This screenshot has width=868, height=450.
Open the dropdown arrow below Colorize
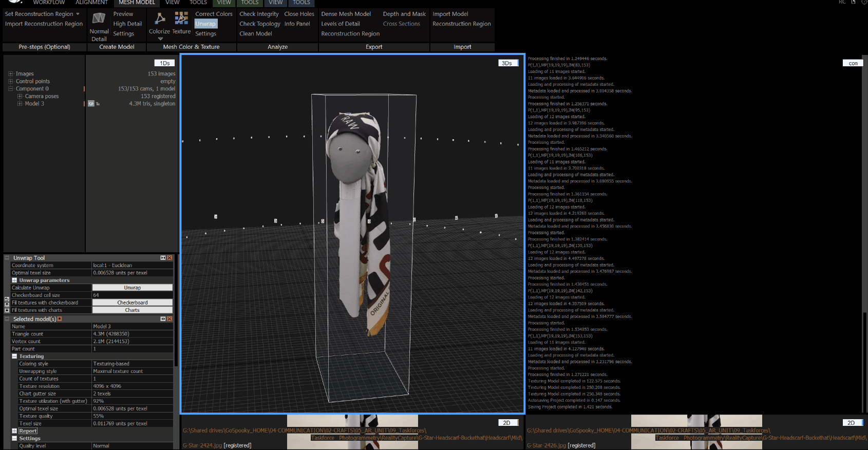point(160,39)
